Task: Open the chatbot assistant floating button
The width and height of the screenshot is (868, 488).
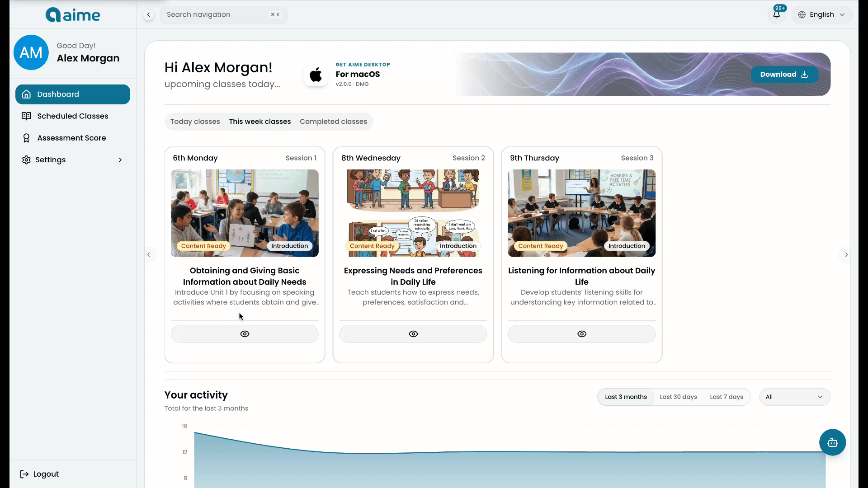Action: [x=832, y=442]
